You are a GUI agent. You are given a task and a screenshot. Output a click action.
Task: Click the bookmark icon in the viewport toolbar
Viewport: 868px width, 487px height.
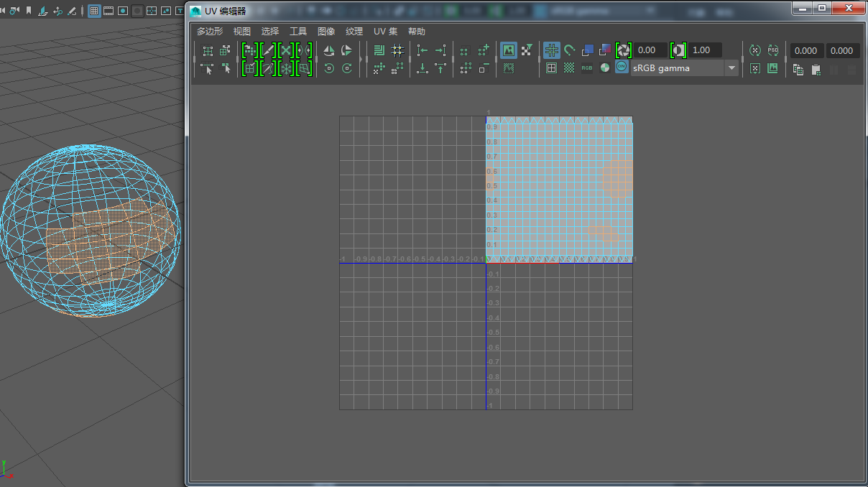point(29,11)
